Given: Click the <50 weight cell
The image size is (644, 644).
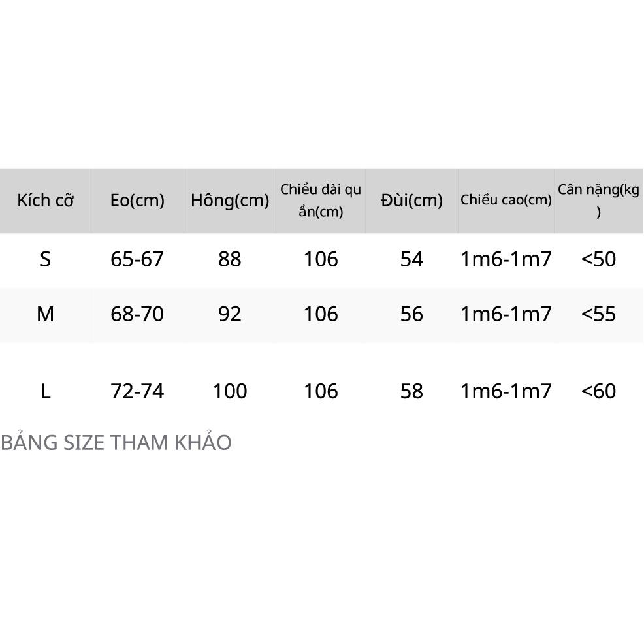Looking at the screenshot, I should tap(598, 259).
